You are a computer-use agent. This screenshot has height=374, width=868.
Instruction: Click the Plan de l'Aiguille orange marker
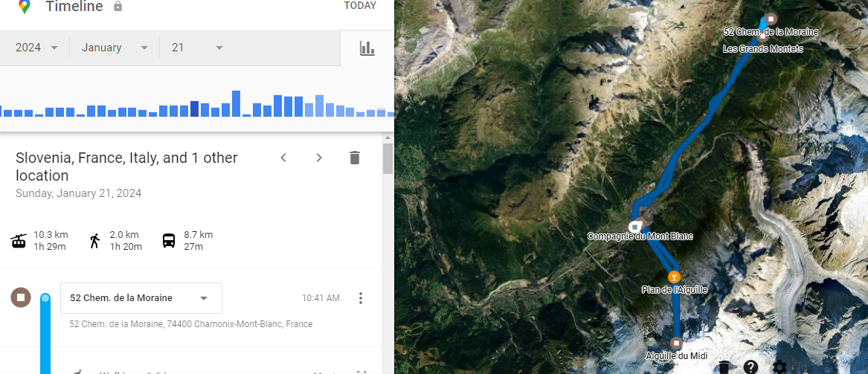click(x=674, y=276)
